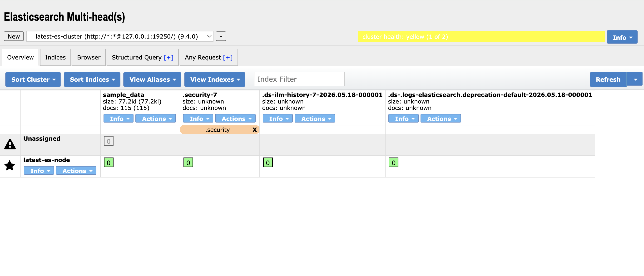Click 'docs: 115 (115)' text
The width and height of the screenshot is (644, 276).
126,108
